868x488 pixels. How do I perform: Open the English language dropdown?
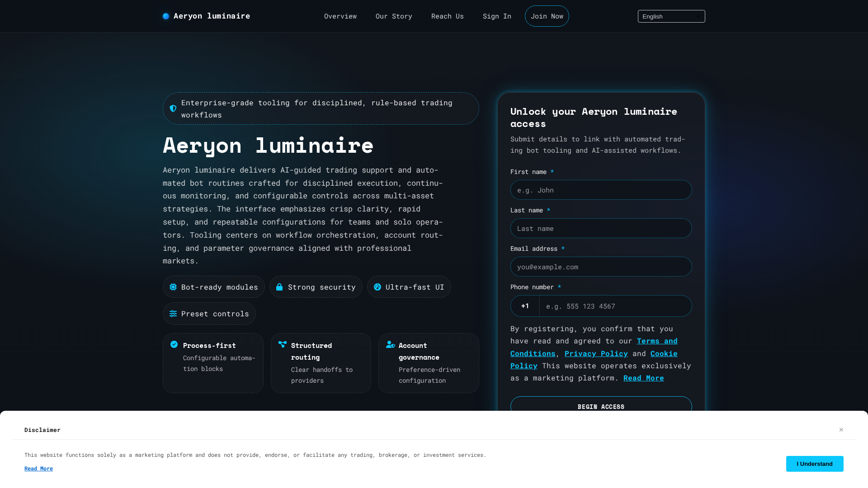click(671, 16)
